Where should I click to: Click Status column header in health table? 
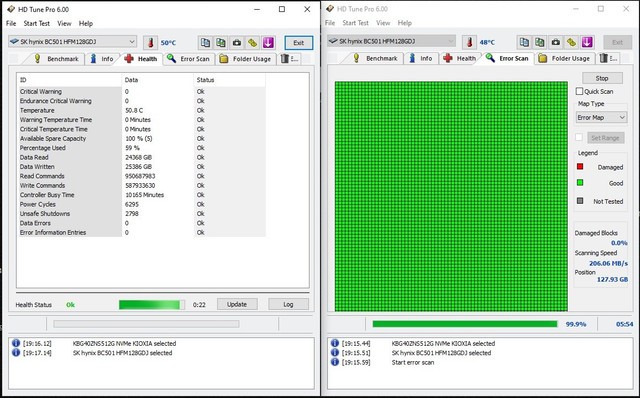click(x=229, y=80)
